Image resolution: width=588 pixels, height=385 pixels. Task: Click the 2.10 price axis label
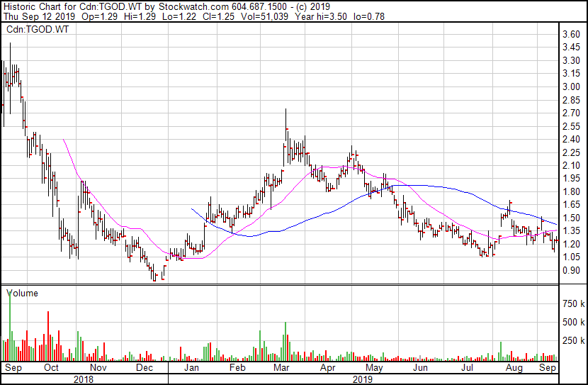point(572,165)
